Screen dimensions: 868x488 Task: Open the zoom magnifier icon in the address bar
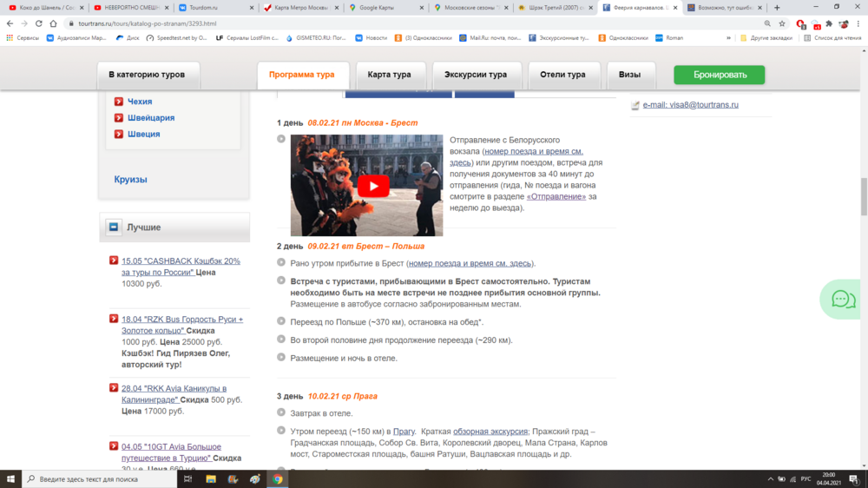point(768,23)
